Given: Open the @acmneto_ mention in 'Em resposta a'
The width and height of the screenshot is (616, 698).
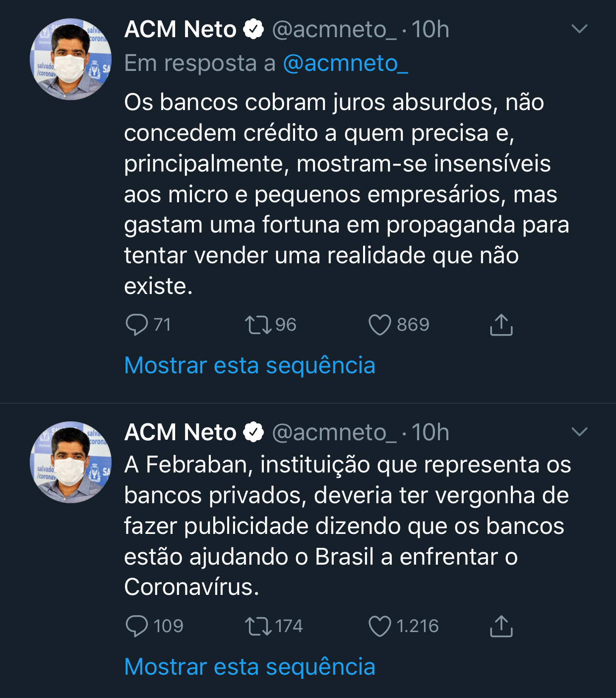Looking at the screenshot, I should [x=345, y=63].
